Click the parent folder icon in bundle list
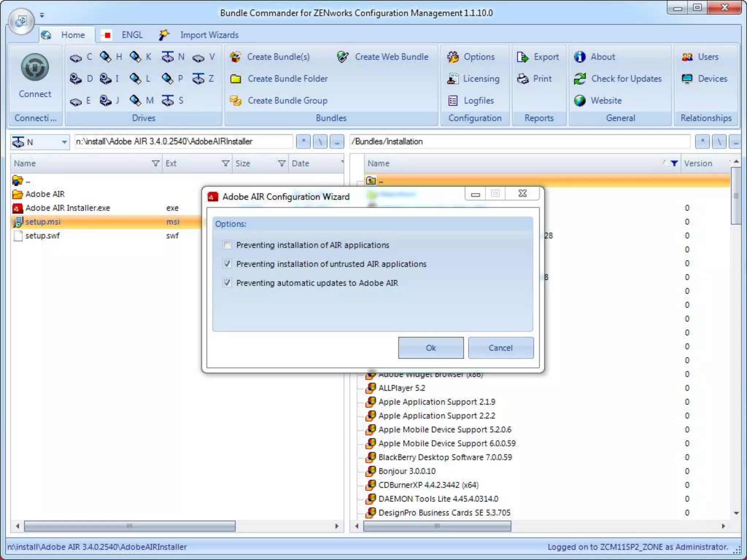 (x=371, y=180)
